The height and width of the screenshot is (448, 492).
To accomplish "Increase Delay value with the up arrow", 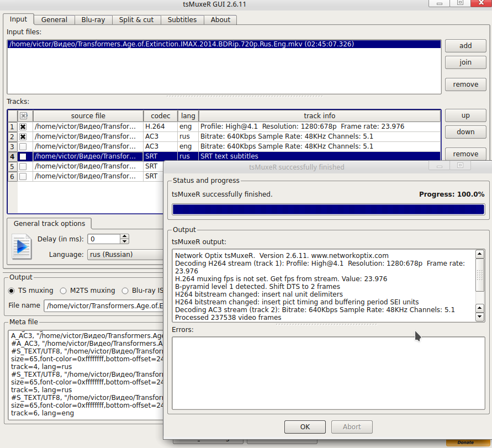I will tap(125, 236).
